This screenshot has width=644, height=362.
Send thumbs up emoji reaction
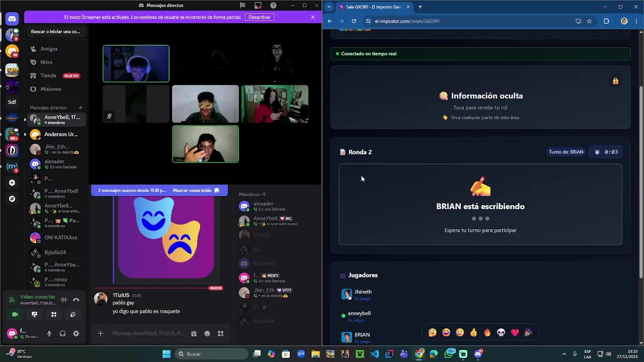pos(473,332)
